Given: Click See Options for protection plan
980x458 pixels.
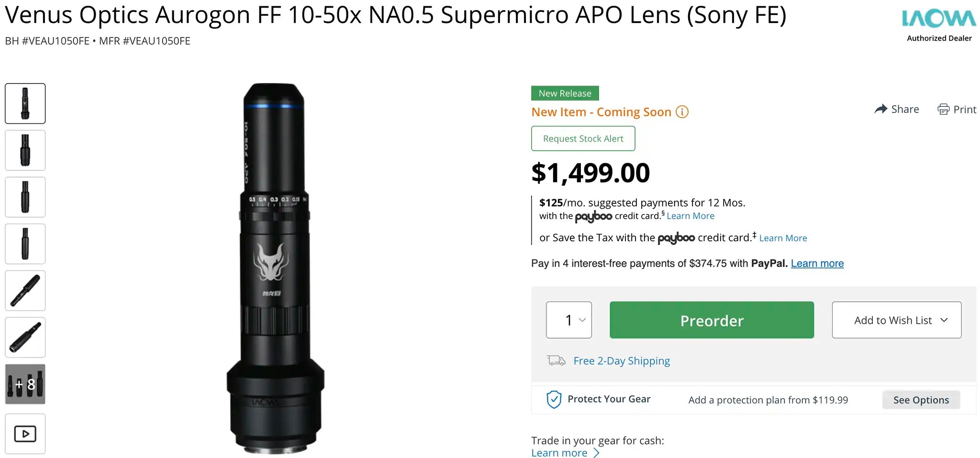Looking at the screenshot, I should click(921, 400).
